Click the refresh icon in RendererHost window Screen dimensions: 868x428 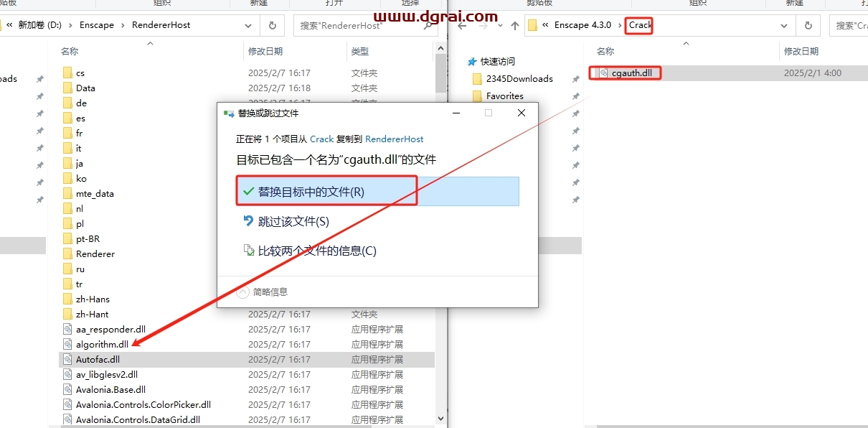pyautogui.click(x=273, y=25)
